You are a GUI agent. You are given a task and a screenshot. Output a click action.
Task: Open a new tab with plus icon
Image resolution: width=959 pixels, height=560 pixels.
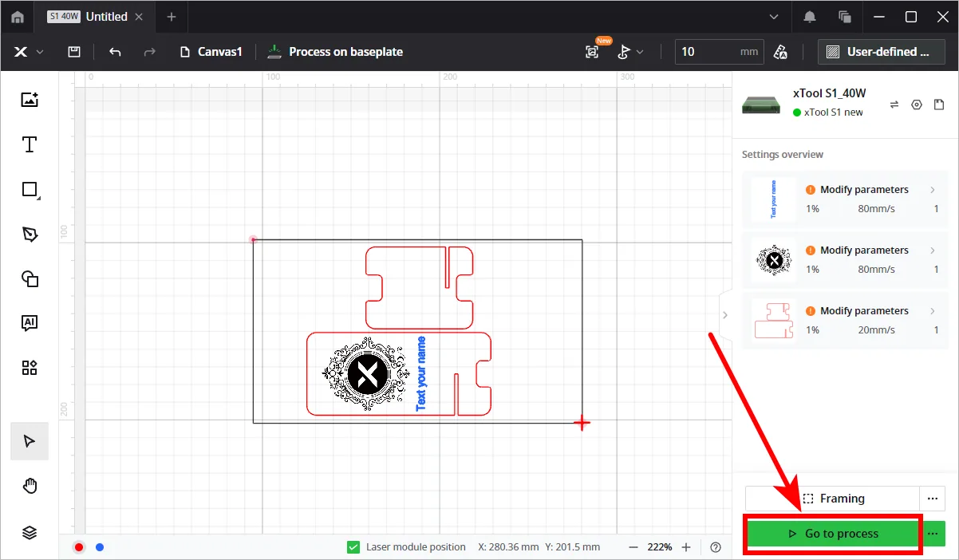171,17
